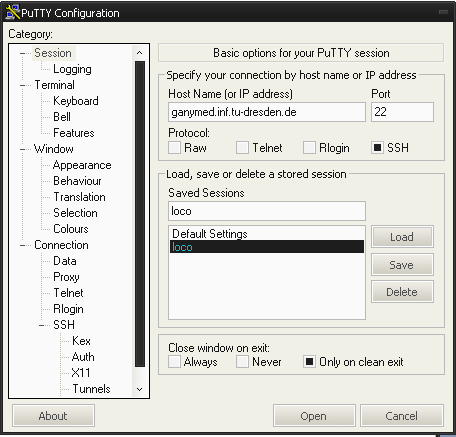This screenshot has height=437, width=456.
Task: Open the SSH category in tree
Action: pyautogui.click(x=64, y=325)
